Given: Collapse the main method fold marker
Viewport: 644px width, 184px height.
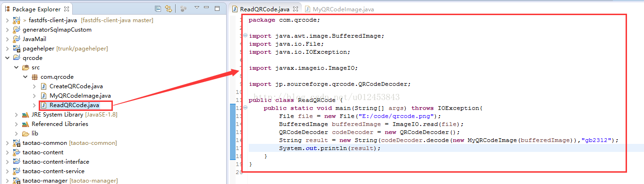Looking at the screenshot, I should (245, 108).
